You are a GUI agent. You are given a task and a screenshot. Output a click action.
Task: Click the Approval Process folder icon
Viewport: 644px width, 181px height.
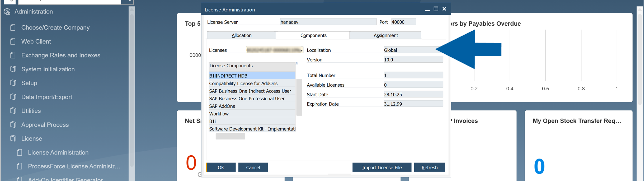13,124
